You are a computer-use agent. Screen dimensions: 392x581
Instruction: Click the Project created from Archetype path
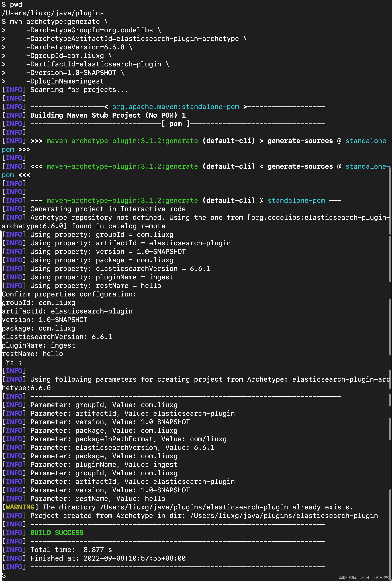(187, 516)
